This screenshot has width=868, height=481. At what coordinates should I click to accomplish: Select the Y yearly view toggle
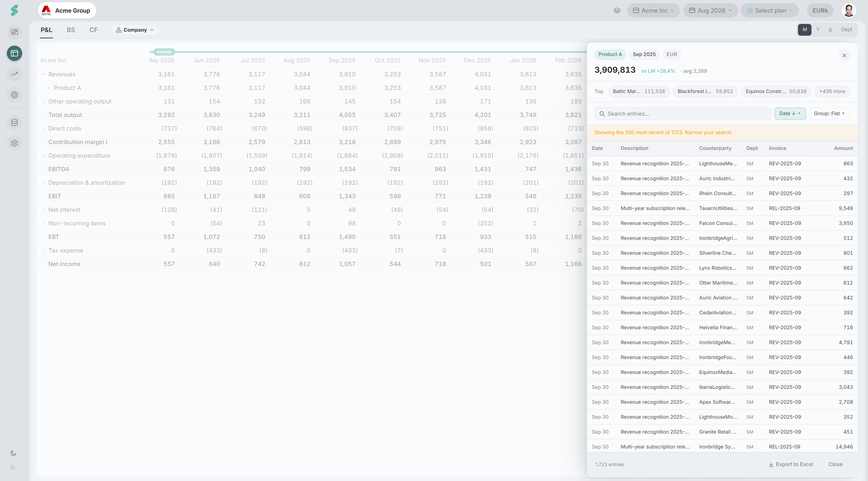pos(817,30)
